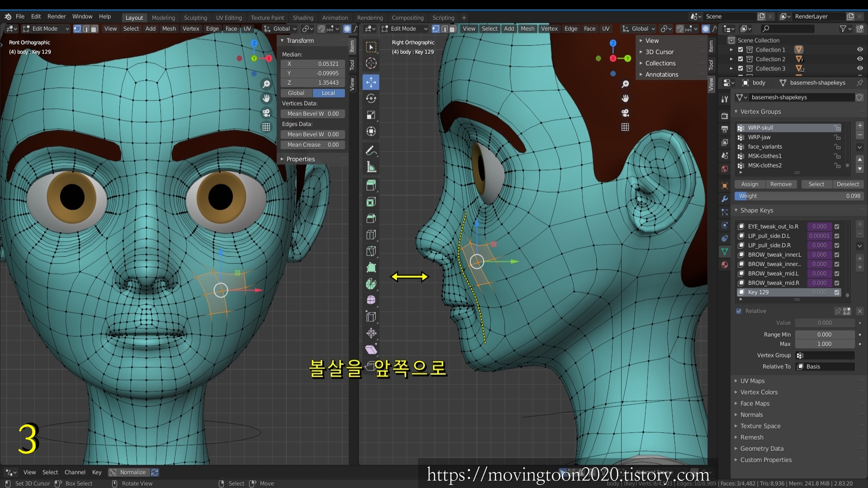Open Global orientation dropdown in left viewport
The height and width of the screenshot is (488, 868).
pos(280,28)
